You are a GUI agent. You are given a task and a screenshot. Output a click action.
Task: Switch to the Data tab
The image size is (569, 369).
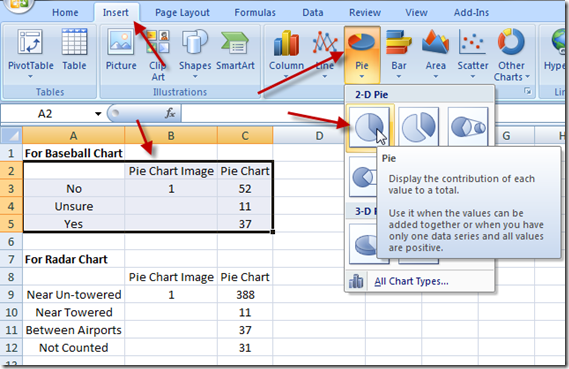tap(313, 13)
